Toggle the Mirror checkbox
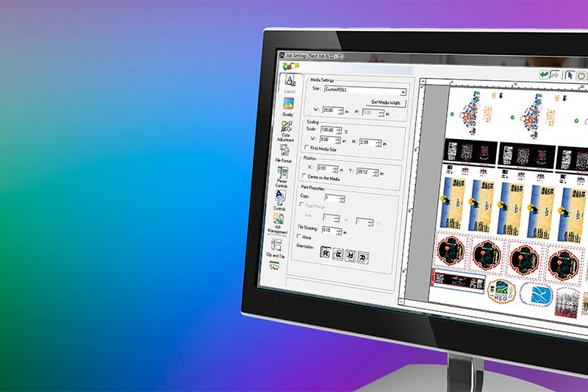 [x=298, y=236]
